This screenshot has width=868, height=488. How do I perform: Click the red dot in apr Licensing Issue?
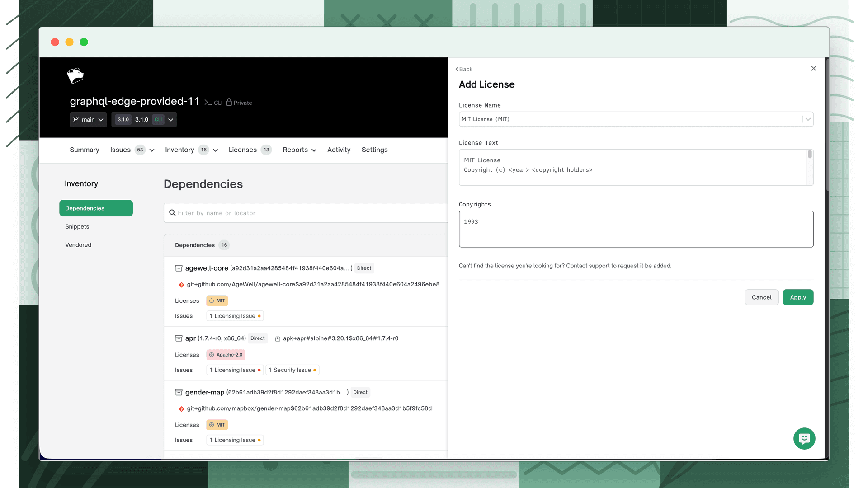click(259, 370)
